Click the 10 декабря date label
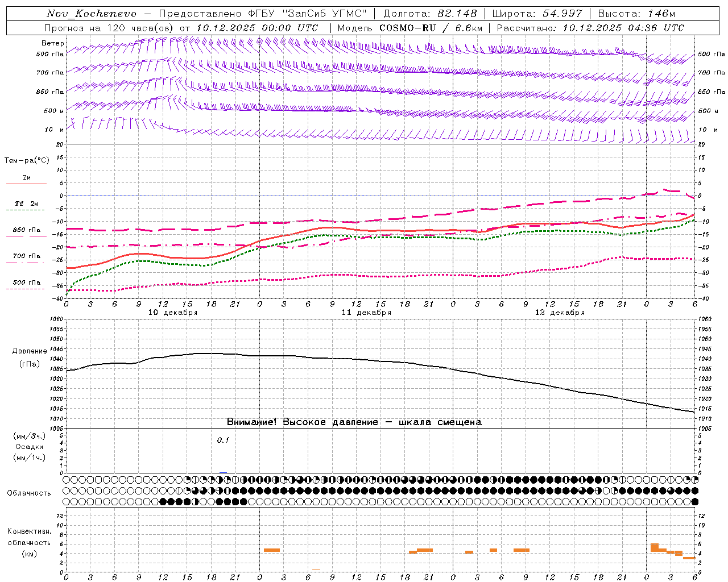Viewport: 728px width, 582px height. click(x=173, y=313)
